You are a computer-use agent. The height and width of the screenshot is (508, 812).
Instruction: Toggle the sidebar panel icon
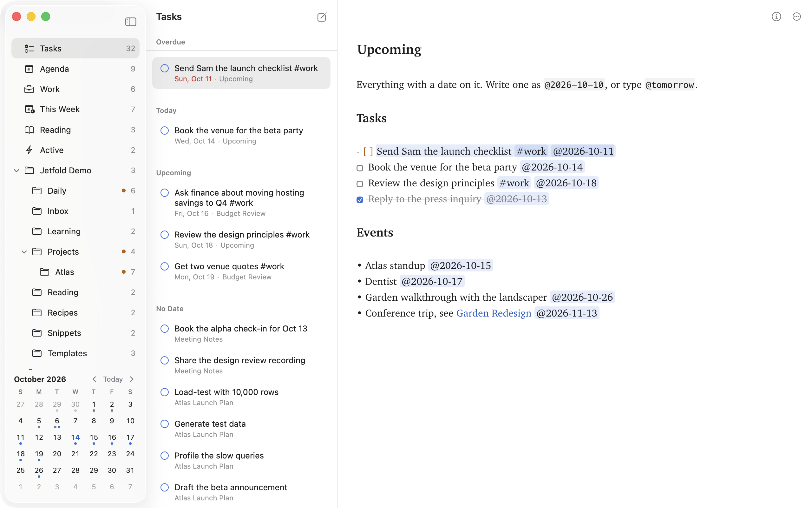(131, 22)
